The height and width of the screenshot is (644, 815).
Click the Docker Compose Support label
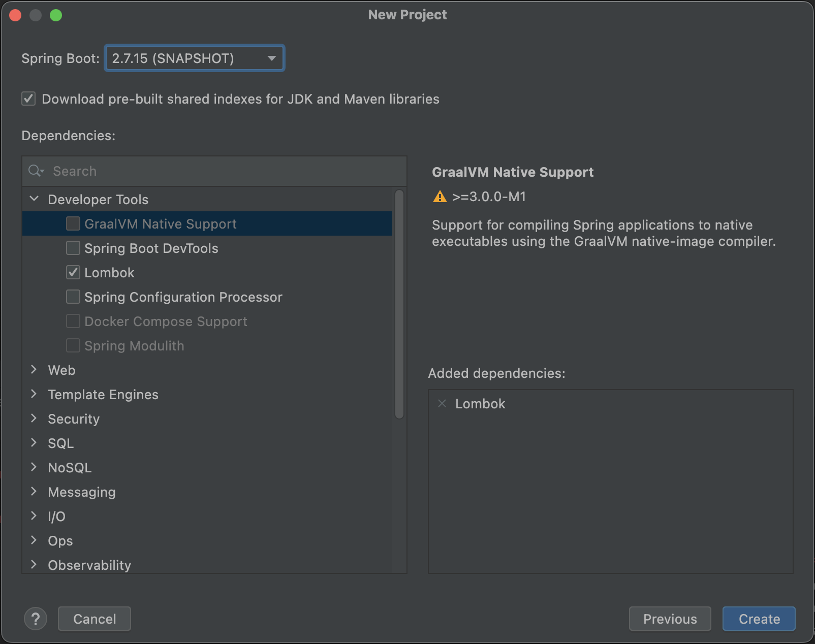pos(166,321)
